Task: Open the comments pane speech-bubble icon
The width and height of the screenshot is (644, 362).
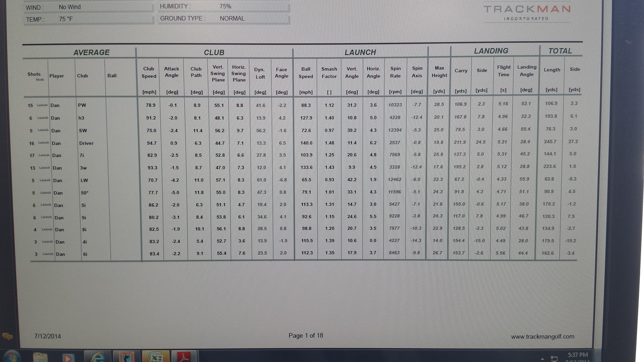Action: pyautogui.click(x=7, y=337)
